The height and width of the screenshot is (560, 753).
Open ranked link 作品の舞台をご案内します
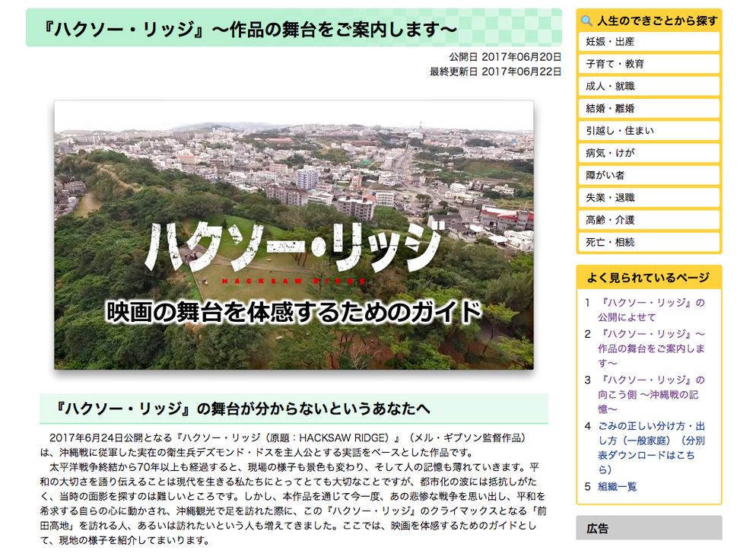tap(651, 348)
